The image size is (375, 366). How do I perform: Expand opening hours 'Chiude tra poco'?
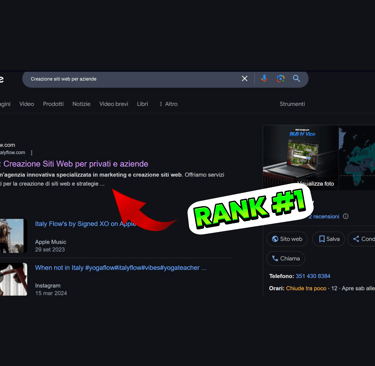pyautogui.click(x=306, y=288)
